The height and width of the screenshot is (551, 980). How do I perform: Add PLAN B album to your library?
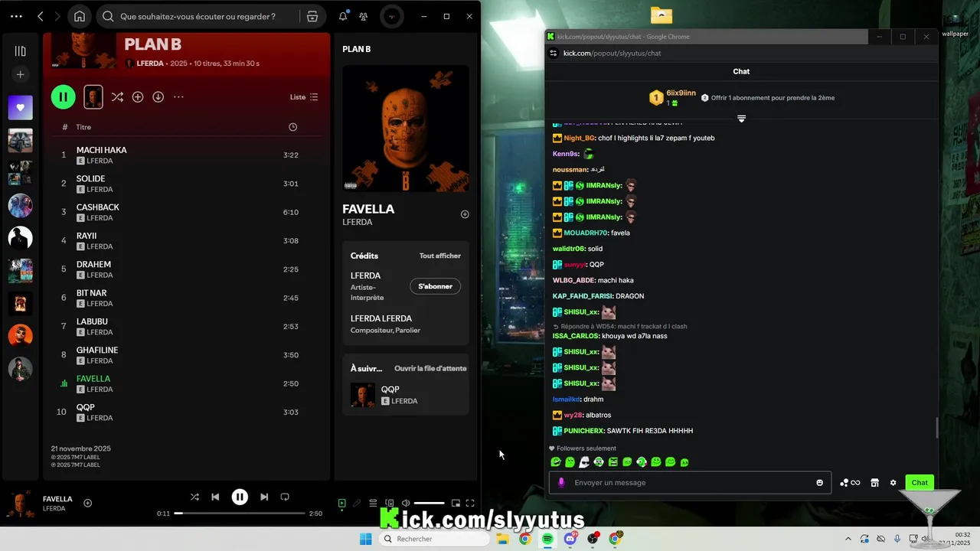click(138, 97)
